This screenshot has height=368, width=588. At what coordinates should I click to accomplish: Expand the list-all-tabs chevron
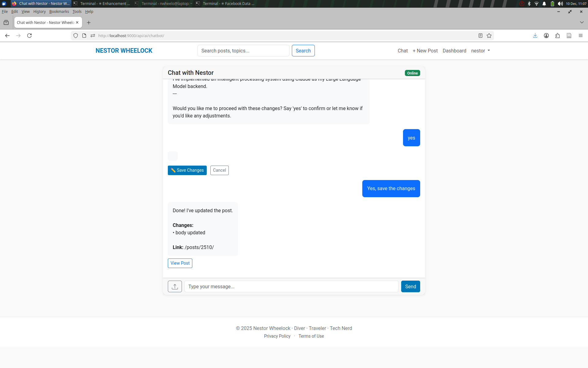tap(582, 22)
